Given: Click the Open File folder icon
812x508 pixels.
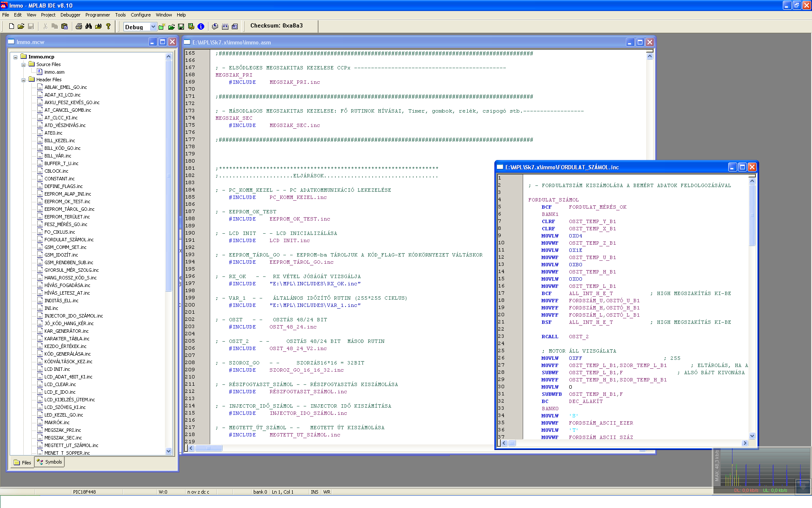Looking at the screenshot, I should coord(21,26).
